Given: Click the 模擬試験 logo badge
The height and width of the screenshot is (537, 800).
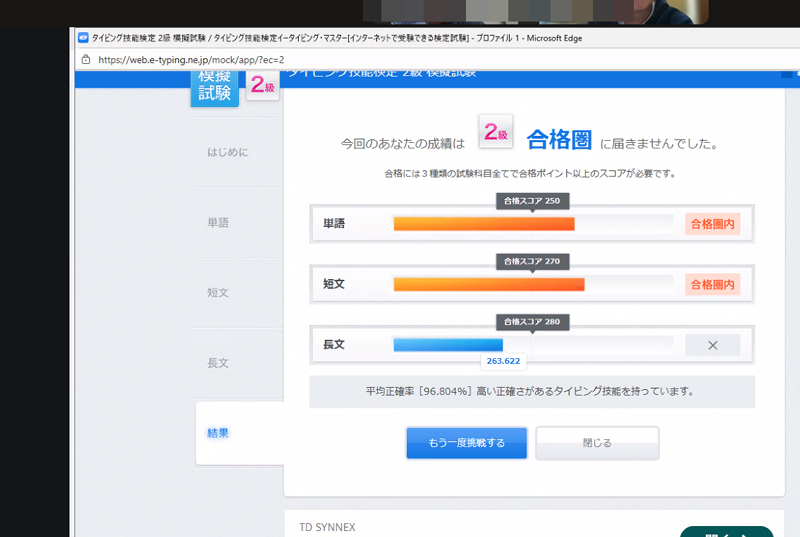Looking at the screenshot, I should (215, 87).
